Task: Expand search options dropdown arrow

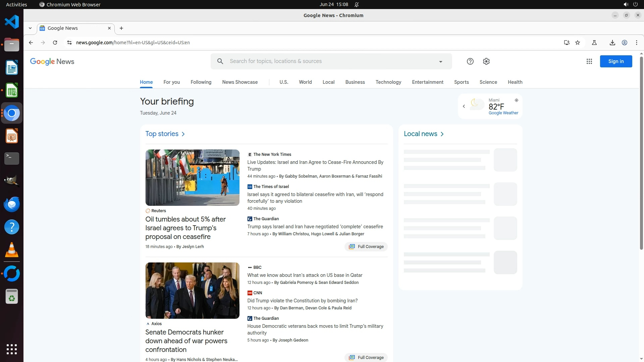Action: pos(440,62)
